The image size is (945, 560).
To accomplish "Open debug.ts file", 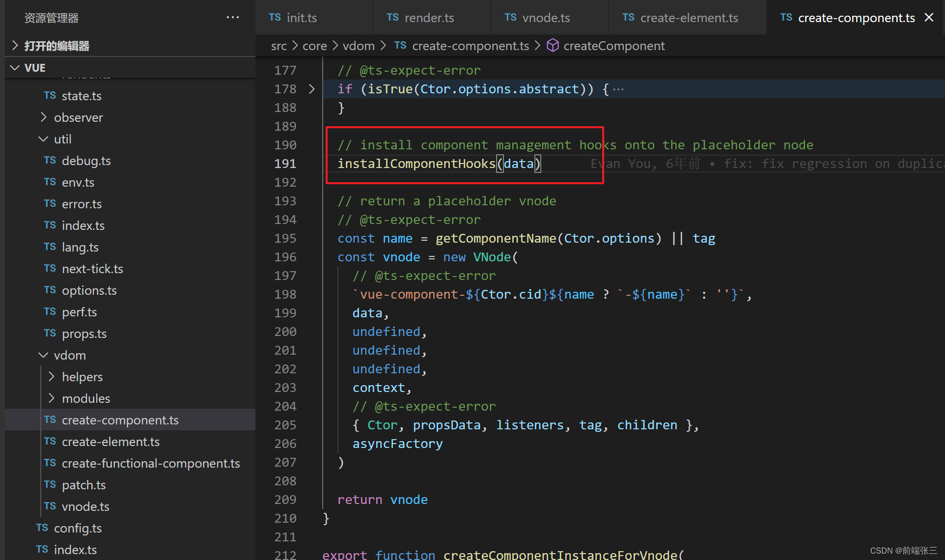I will tap(130, 161).
